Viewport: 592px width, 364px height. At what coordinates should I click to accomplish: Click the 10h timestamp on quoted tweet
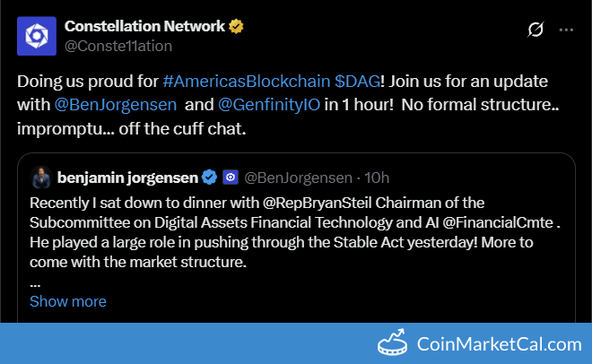377,178
